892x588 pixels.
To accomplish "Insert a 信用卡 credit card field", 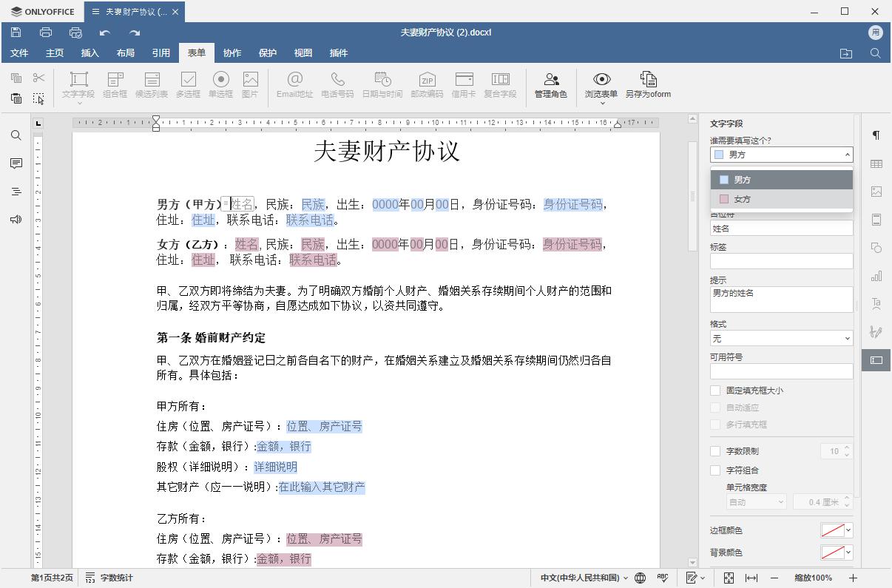I will click(463, 85).
